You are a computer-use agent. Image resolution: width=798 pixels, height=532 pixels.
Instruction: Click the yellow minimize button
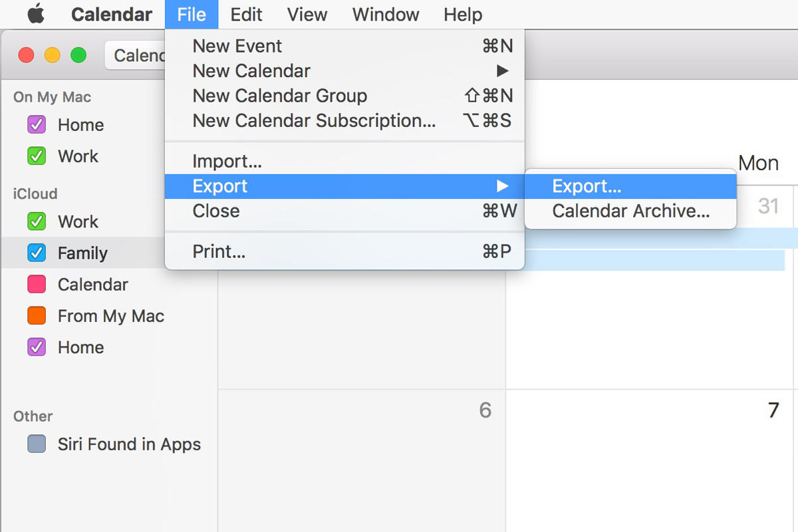53,55
